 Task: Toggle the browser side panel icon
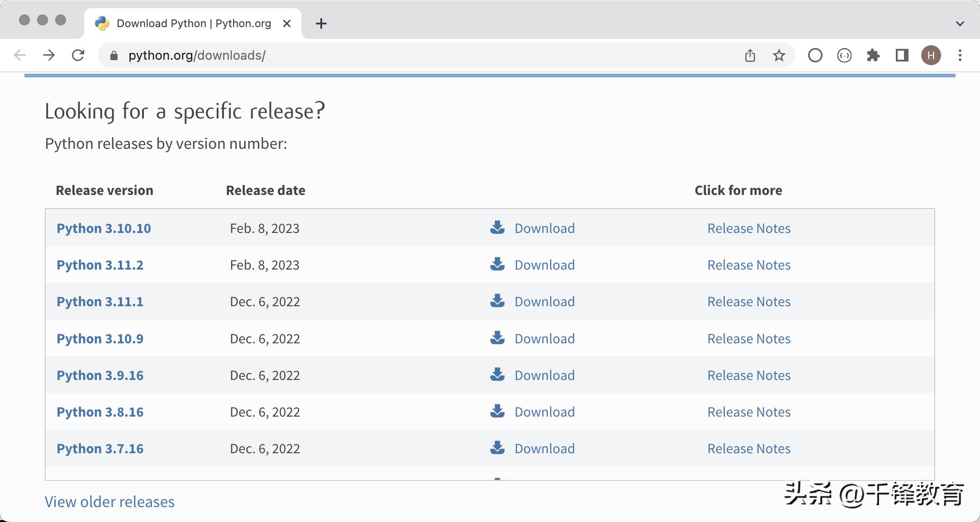[x=902, y=56]
